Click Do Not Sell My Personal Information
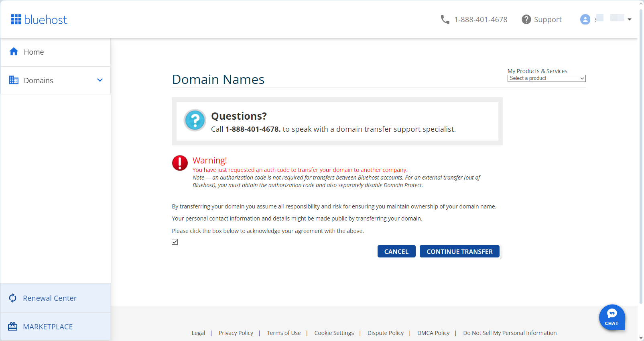Screen dimensions: 644x341 tap(510, 333)
